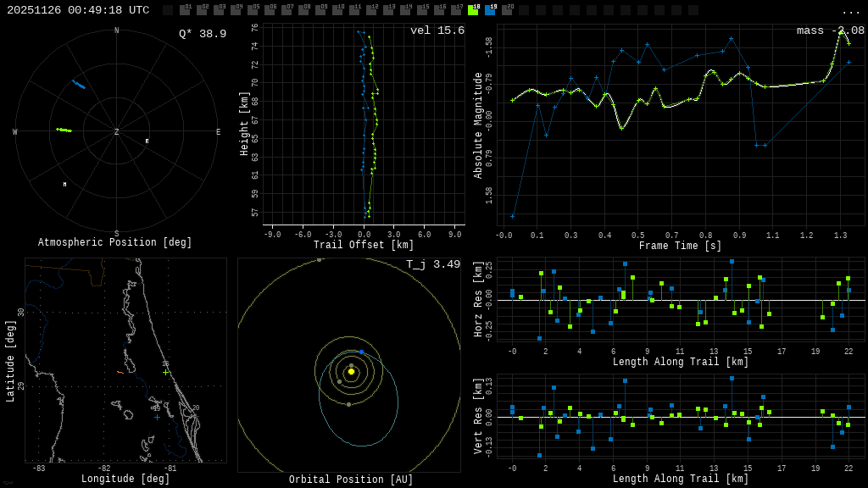
Task: Click the 'T_j 3.49' Tisserand label
Action: [432, 264]
